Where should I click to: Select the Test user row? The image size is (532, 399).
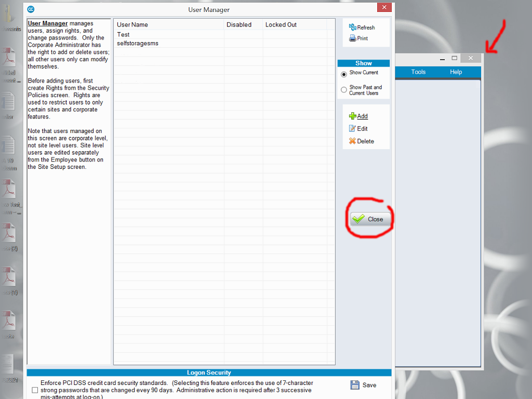(x=124, y=35)
